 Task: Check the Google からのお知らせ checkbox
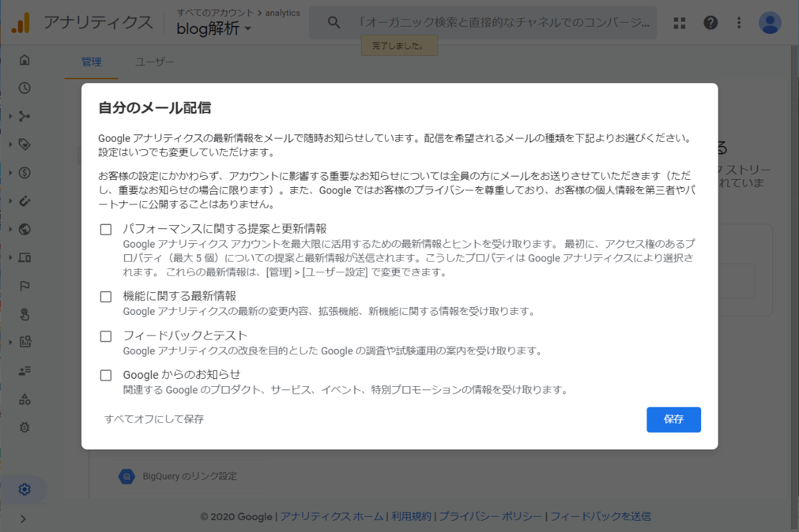[106, 376]
